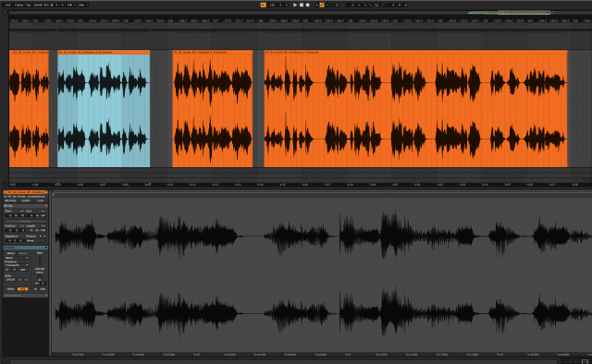Viewport: 592px width, 364px height.
Task: Expand the Envelopes section arrow
Action: (46, 296)
